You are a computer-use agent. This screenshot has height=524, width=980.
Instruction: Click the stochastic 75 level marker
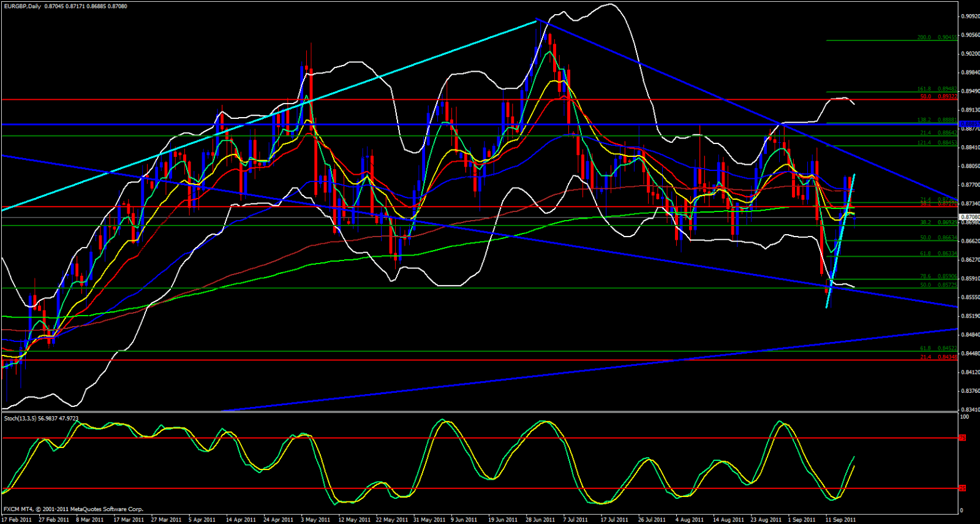pyautogui.click(x=962, y=438)
